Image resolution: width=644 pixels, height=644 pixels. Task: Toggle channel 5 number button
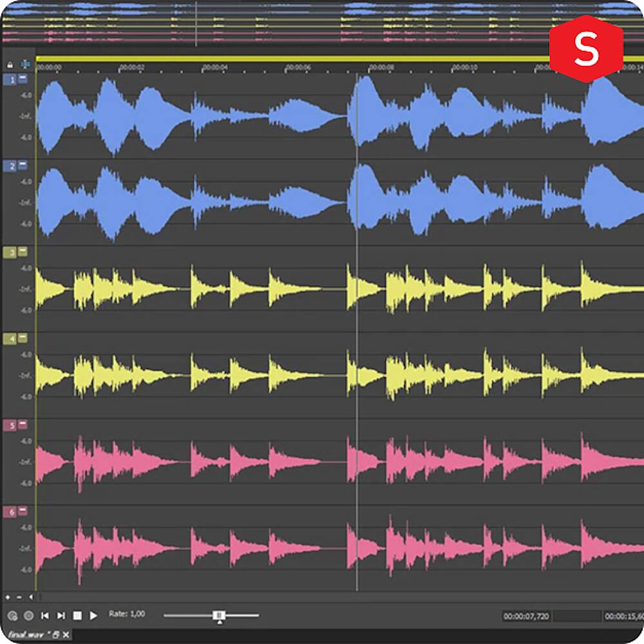(10, 425)
